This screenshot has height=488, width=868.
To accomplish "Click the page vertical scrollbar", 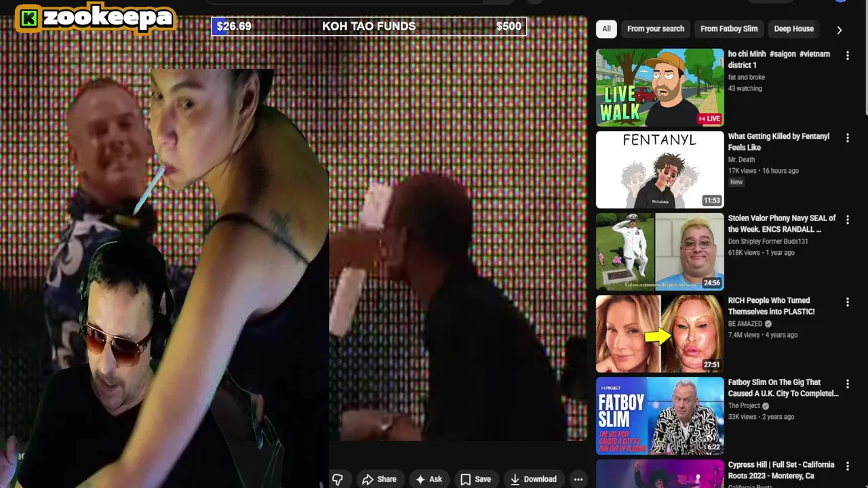I will (865, 58).
